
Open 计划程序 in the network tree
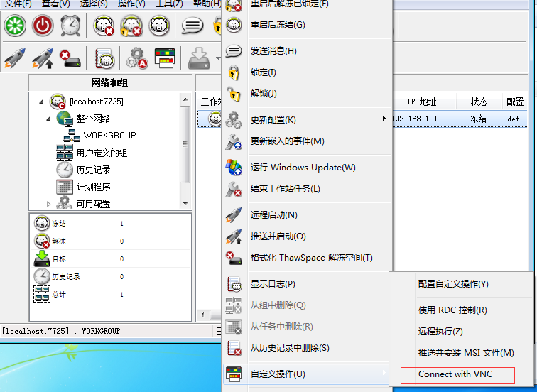coord(93,187)
